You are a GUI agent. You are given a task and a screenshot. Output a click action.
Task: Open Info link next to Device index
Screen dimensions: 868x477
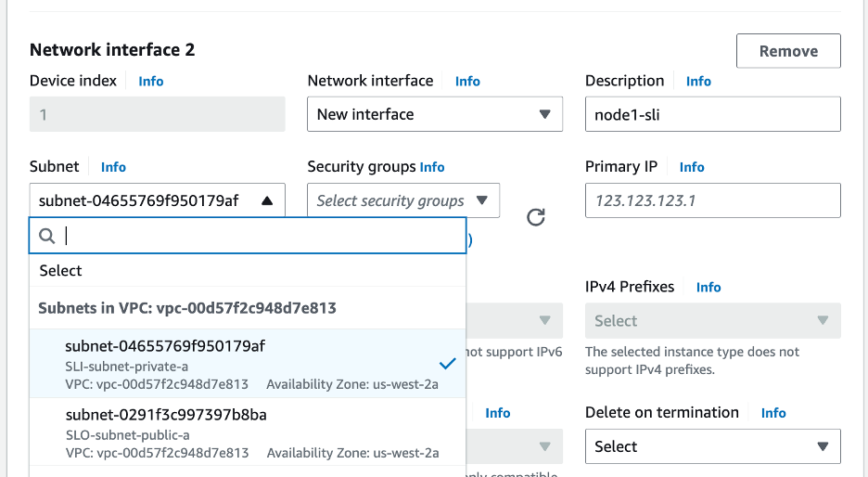150,82
